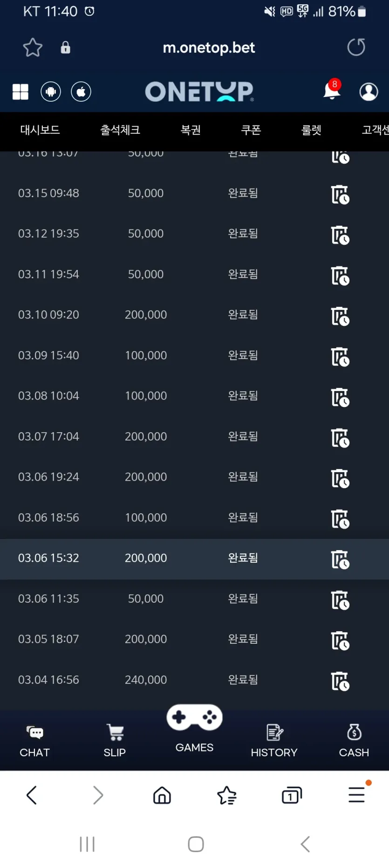
Task: Open the CASH section
Action: (354, 741)
